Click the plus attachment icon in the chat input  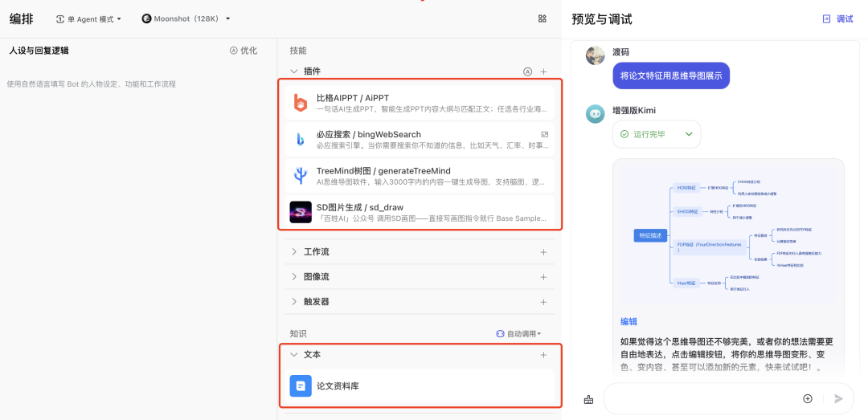click(x=808, y=398)
